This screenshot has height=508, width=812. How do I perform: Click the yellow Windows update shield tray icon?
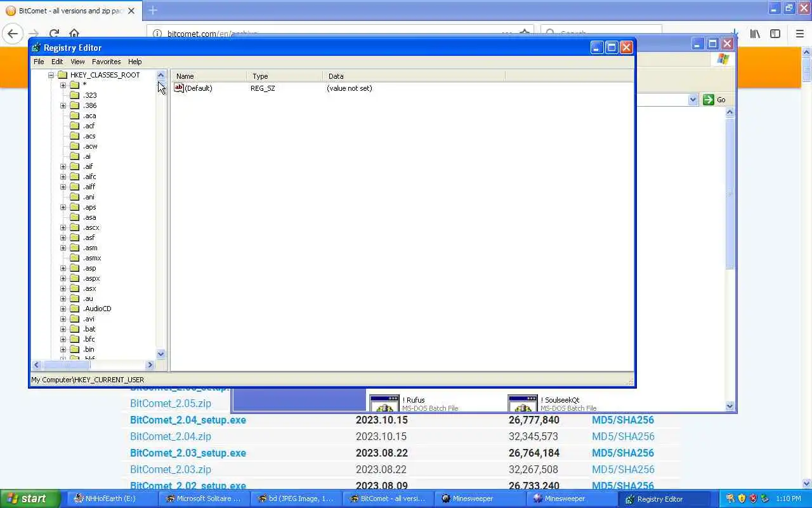(742, 498)
